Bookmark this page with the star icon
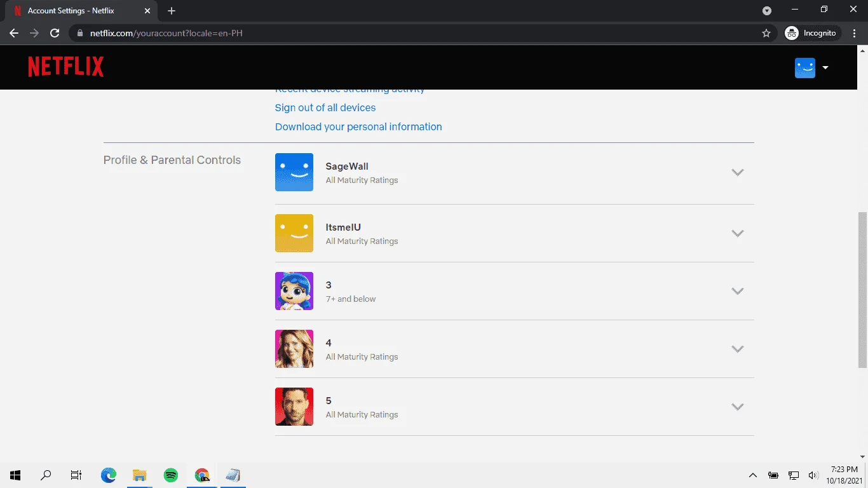This screenshot has height=488, width=868. (766, 33)
